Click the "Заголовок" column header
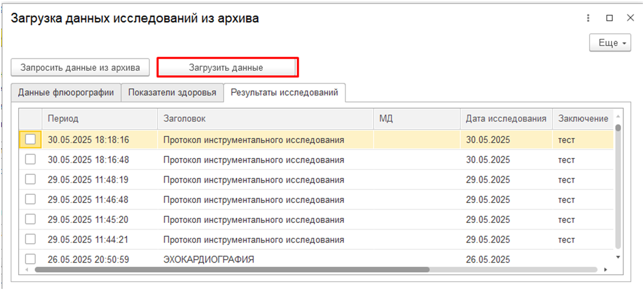 (x=265, y=118)
